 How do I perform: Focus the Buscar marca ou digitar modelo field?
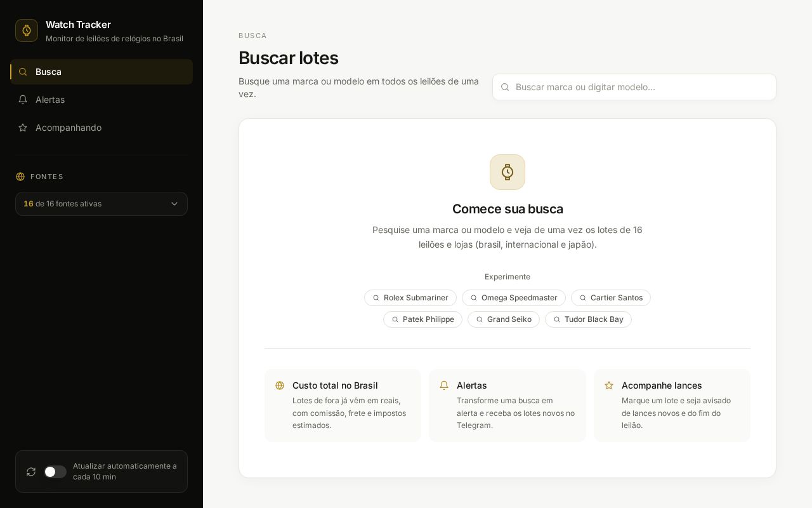coord(634,87)
